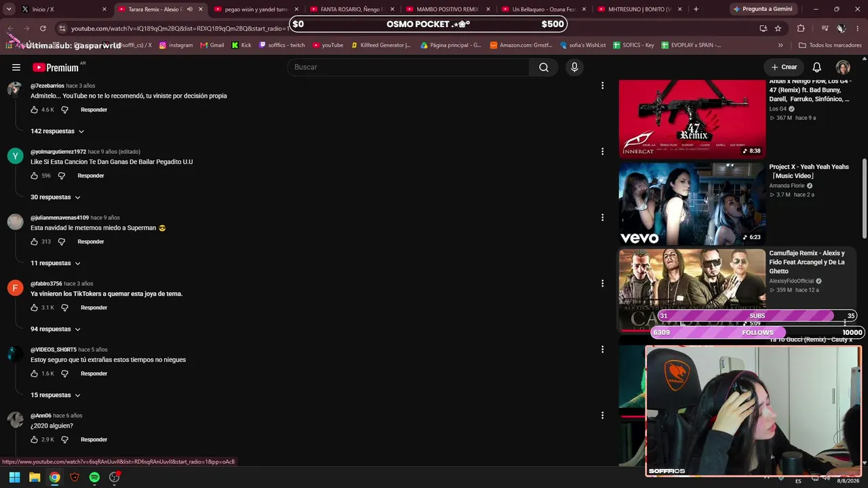The width and height of the screenshot is (868, 488).
Task: Like the Superman comment by @julianmenavenas4109
Action: click(x=35, y=241)
